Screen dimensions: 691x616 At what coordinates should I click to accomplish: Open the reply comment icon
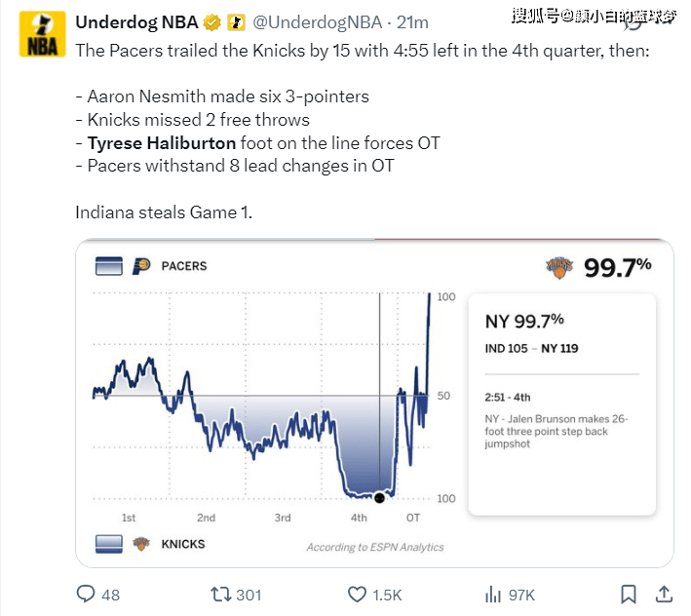pyautogui.click(x=86, y=594)
